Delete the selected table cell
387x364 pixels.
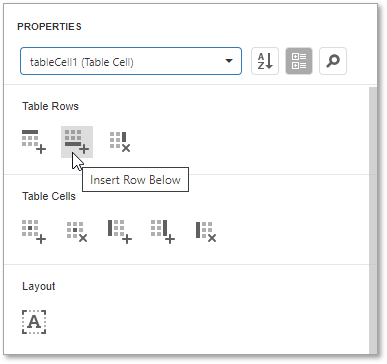77,232
